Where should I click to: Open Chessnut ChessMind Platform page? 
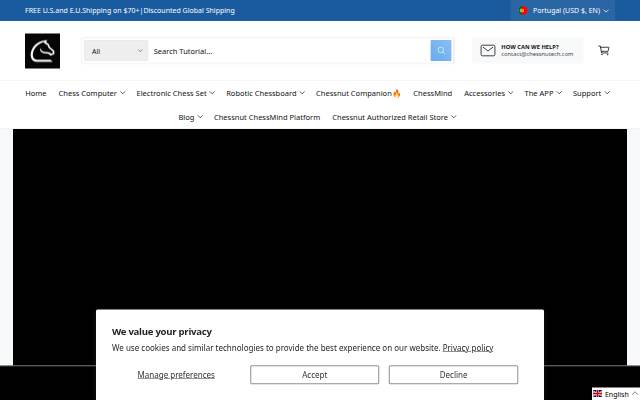[x=267, y=118]
